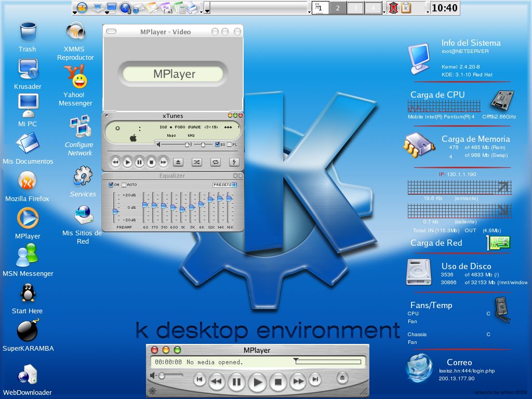Skip to previous track in xTunes

click(x=115, y=162)
